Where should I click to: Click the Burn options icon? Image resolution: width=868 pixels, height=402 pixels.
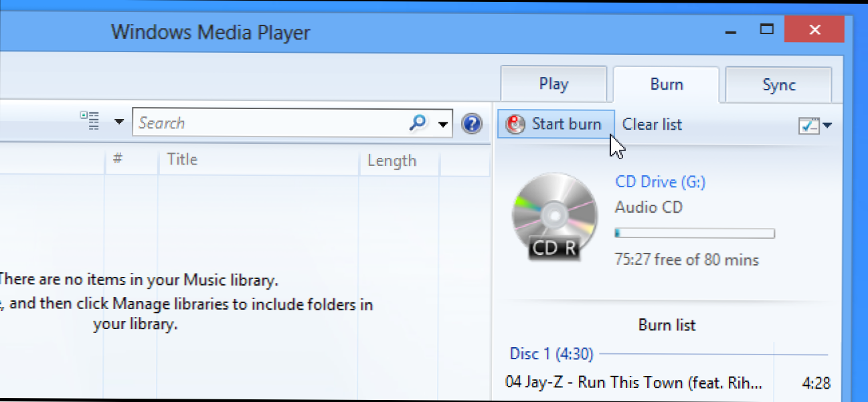point(808,125)
